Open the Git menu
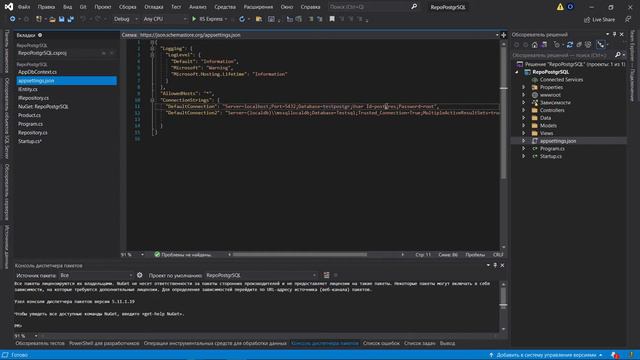Image resolution: width=640 pixels, height=360 pixels. 83,7
